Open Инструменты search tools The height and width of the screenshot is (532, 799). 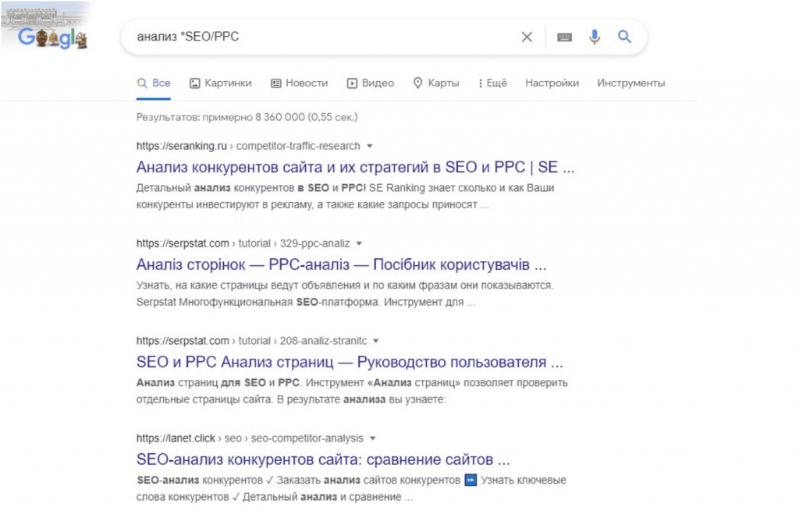[630, 83]
